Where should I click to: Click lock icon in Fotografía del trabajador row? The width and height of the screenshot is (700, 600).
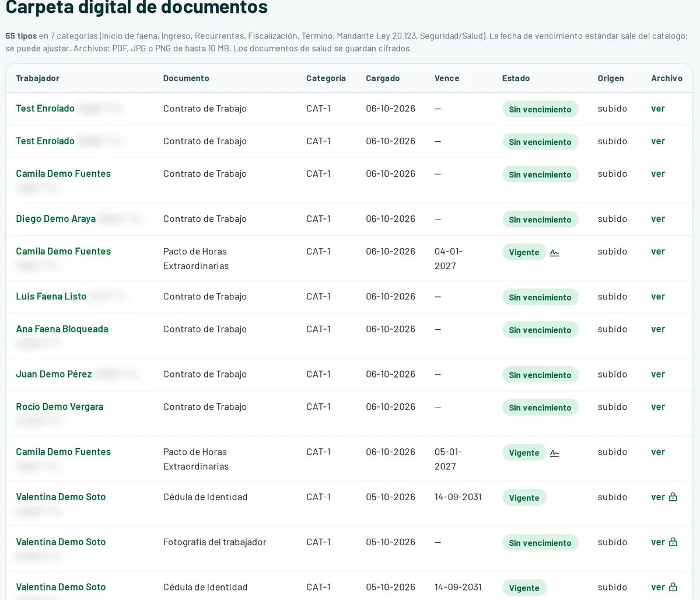tap(673, 542)
